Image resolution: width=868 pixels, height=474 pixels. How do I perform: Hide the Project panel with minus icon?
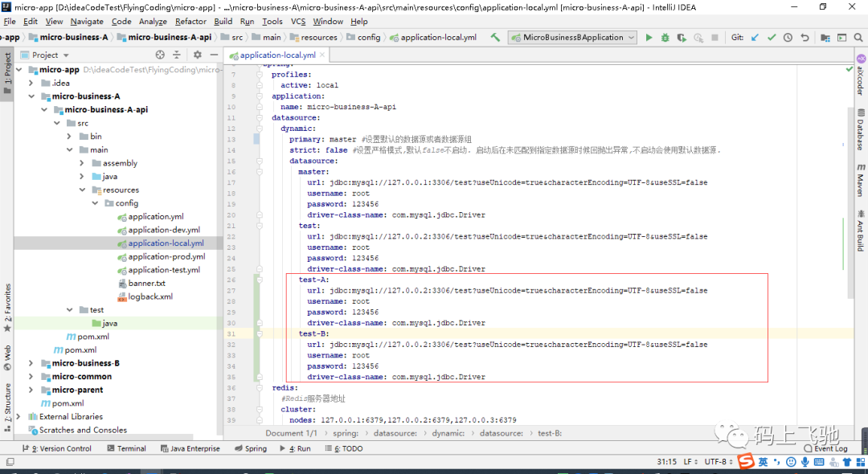(x=214, y=55)
